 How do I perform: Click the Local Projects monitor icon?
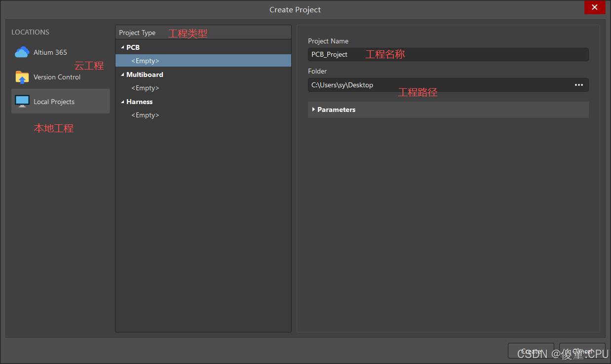22,102
